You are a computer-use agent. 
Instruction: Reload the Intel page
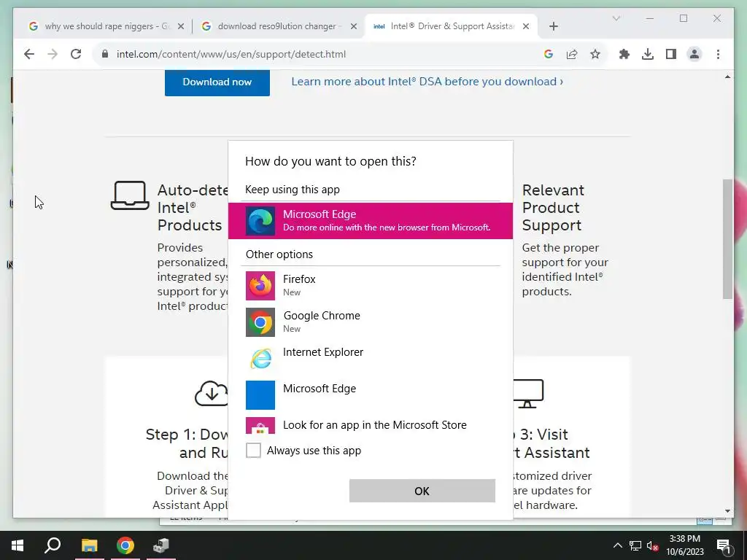(x=76, y=54)
